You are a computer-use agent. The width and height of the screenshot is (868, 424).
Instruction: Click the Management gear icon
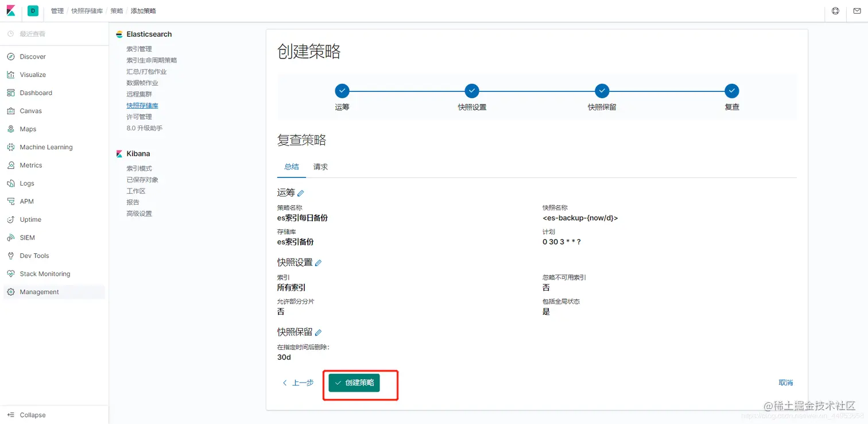pyautogui.click(x=10, y=292)
